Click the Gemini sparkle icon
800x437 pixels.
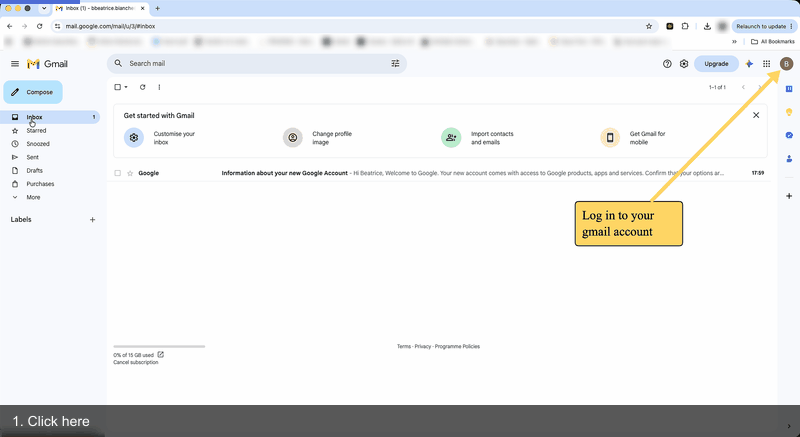[x=749, y=64]
